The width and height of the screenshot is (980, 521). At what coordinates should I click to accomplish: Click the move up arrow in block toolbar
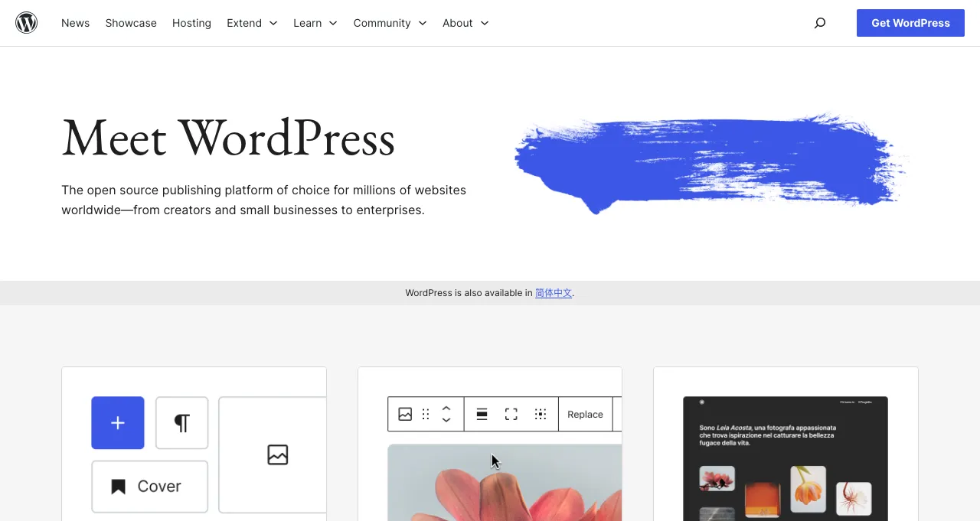pos(446,408)
